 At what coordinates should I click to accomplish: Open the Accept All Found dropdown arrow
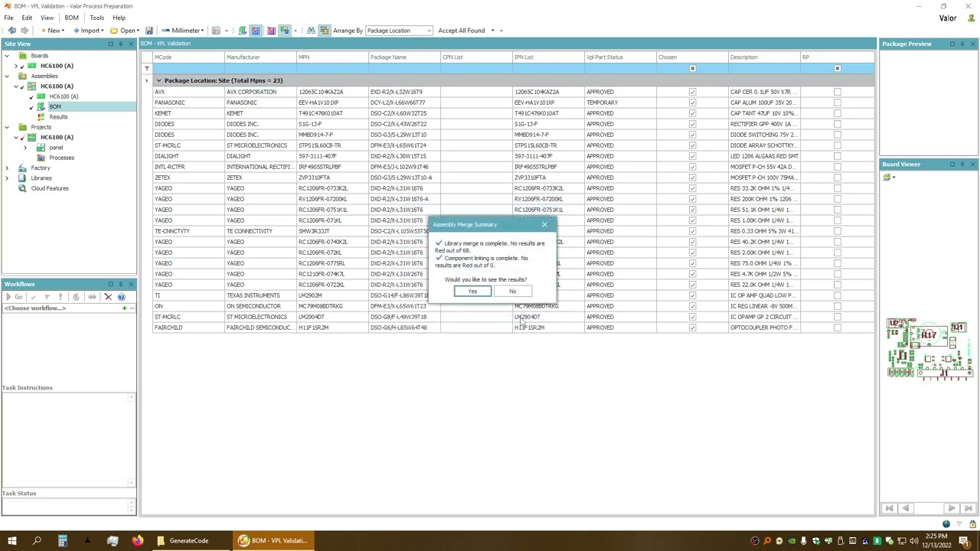coord(492,31)
